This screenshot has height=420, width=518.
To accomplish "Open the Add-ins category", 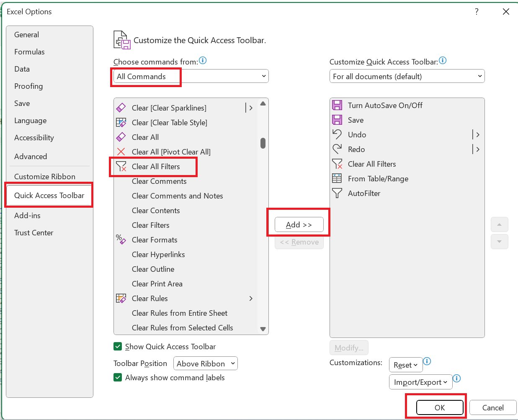I will click(50, 216).
